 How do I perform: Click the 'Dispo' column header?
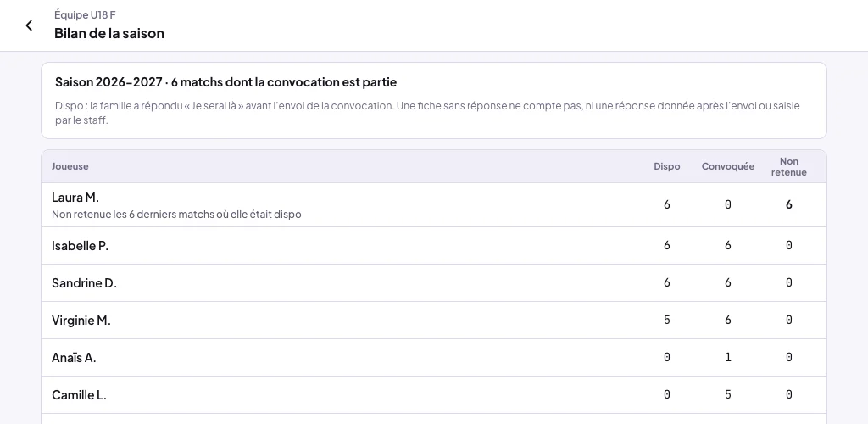[666, 166]
